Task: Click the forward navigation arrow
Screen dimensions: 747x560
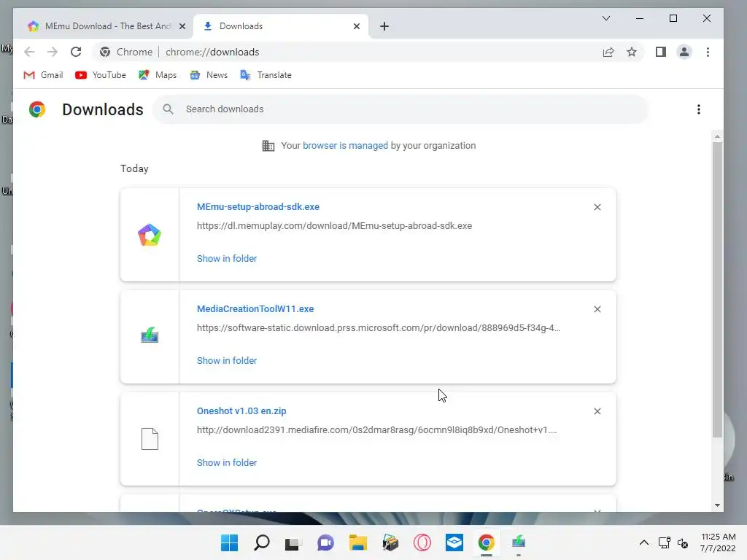Action: click(53, 52)
